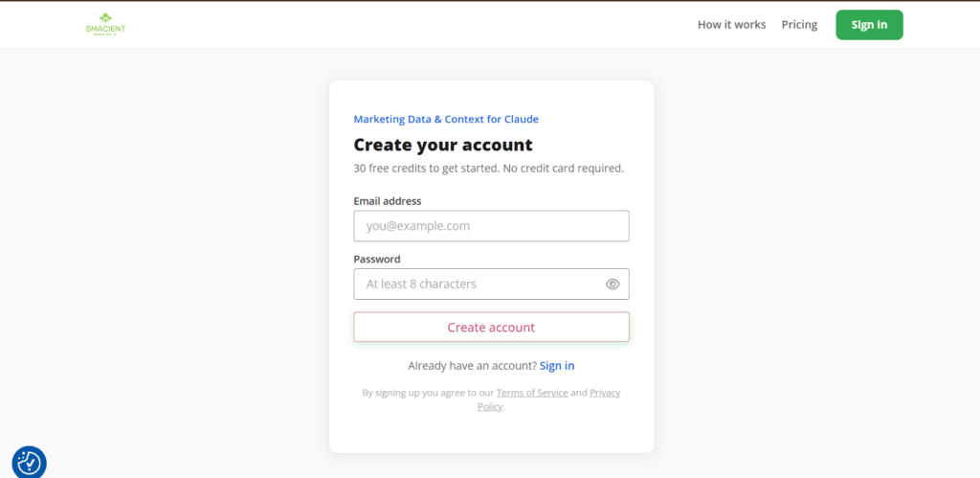The image size is (980, 478).
Task: Click into the Password input field
Action: coord(479,285)
